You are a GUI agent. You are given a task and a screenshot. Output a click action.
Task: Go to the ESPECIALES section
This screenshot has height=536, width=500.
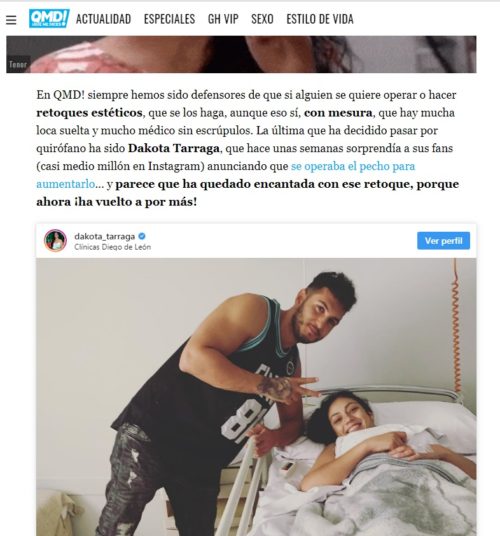(x=169, y=19)
